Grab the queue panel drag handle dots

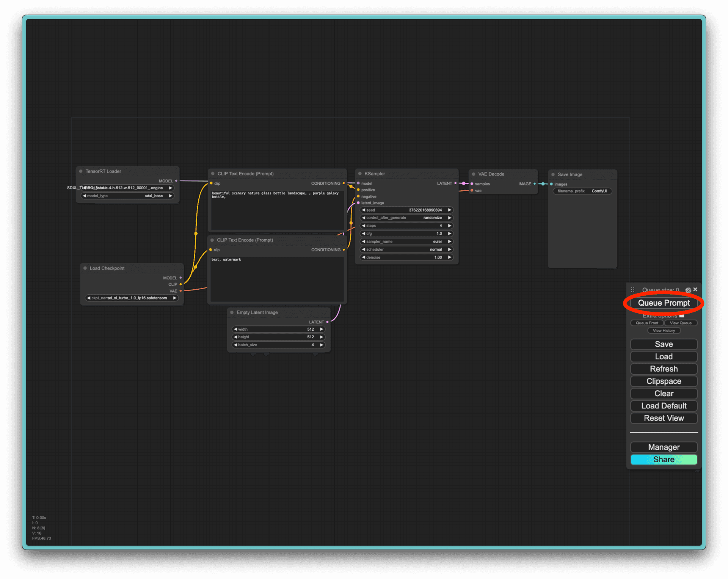[x=632, y=290]
